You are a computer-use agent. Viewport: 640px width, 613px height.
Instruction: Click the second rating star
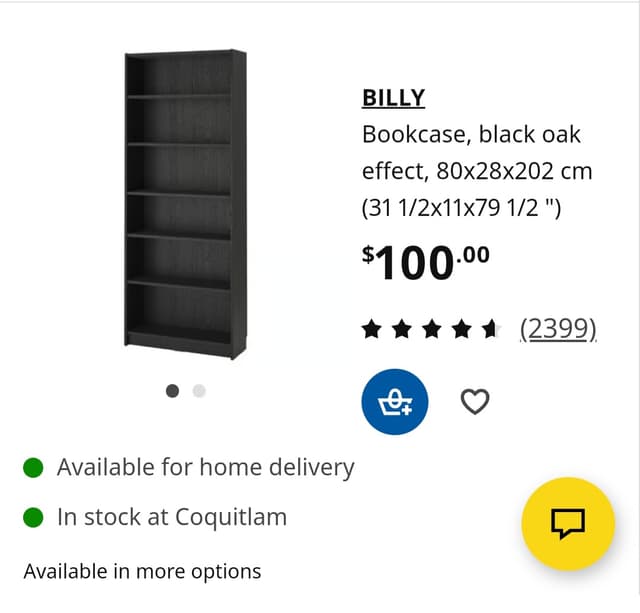402,329
